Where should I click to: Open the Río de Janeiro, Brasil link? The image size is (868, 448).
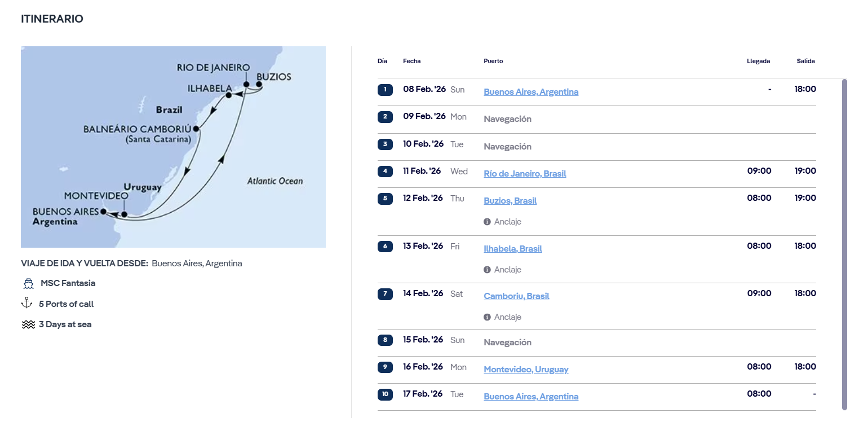pyautogui.click(x=525, y=174)
